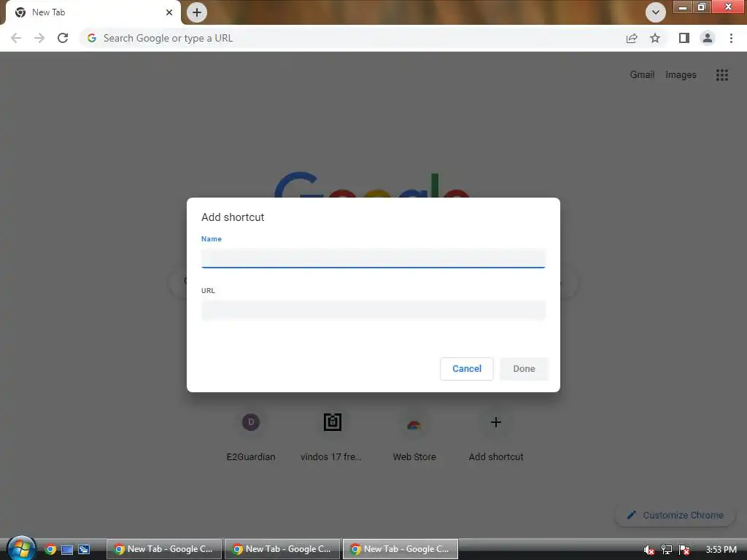Open Chrome three-dot menu
The height and width of the screenshot is (560, 747).
point(731,38)
